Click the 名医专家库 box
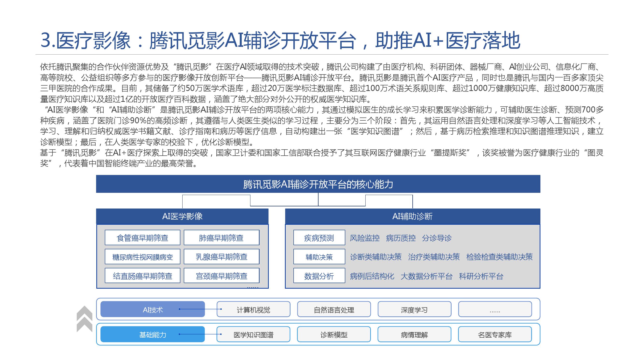Image resolution: width=644 pixels, height=362 pixels. click(495, 334)
